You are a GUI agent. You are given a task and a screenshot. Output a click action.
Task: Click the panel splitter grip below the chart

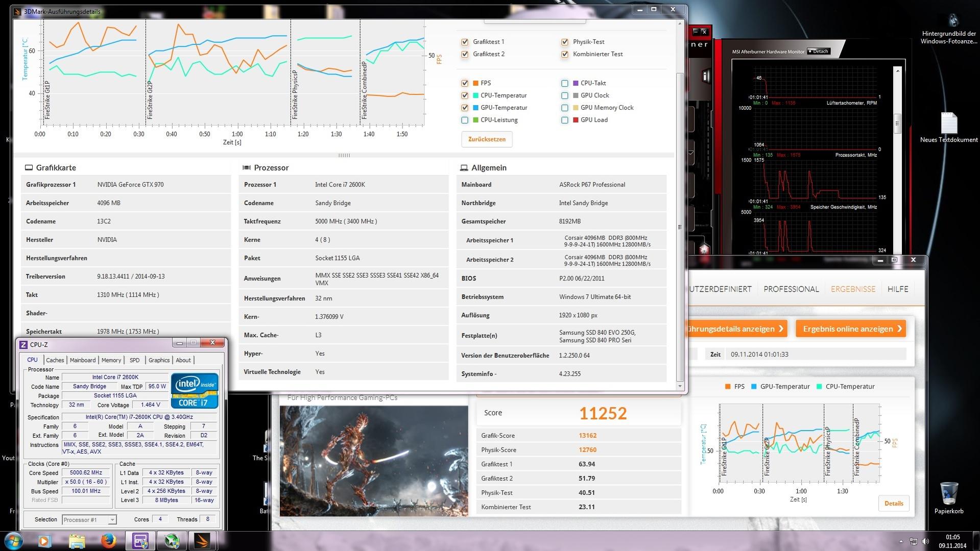coord(344,155)
